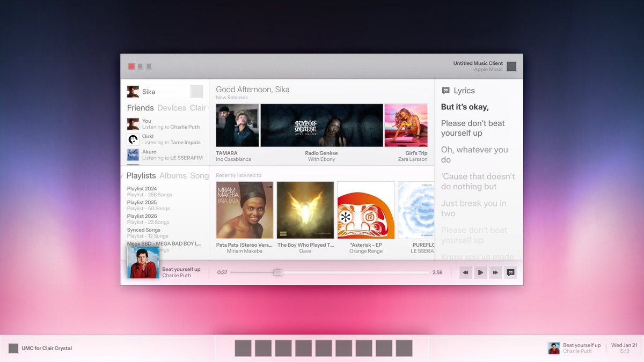The width and height of the screenshot is (644, 362).
Task: Click 'Listening to Charlie Puth' under You
Action: pos(171,127)
